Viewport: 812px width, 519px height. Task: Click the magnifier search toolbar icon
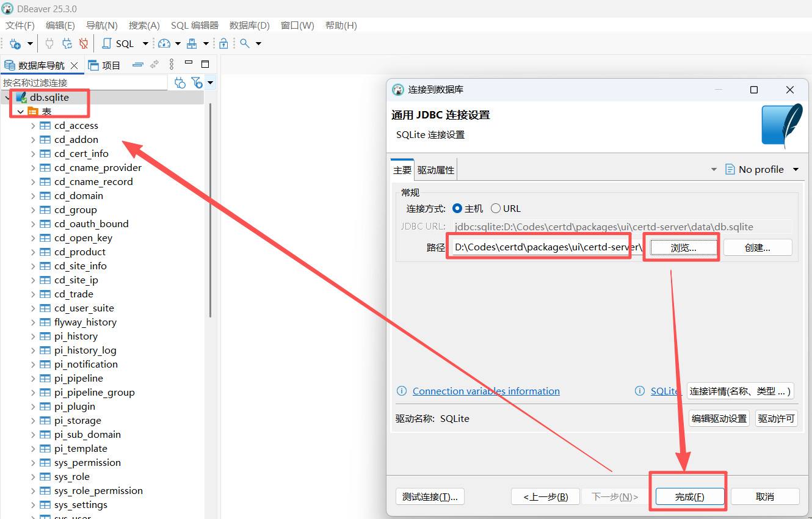245,44
